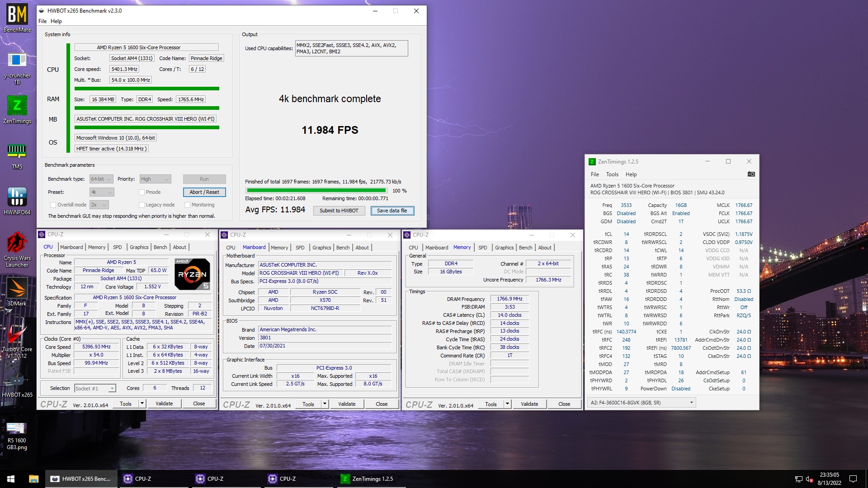Screen dimensions: 868x488
Task: Open the Benchmark type 64-bit dropdown
Action: click(101, 179)
